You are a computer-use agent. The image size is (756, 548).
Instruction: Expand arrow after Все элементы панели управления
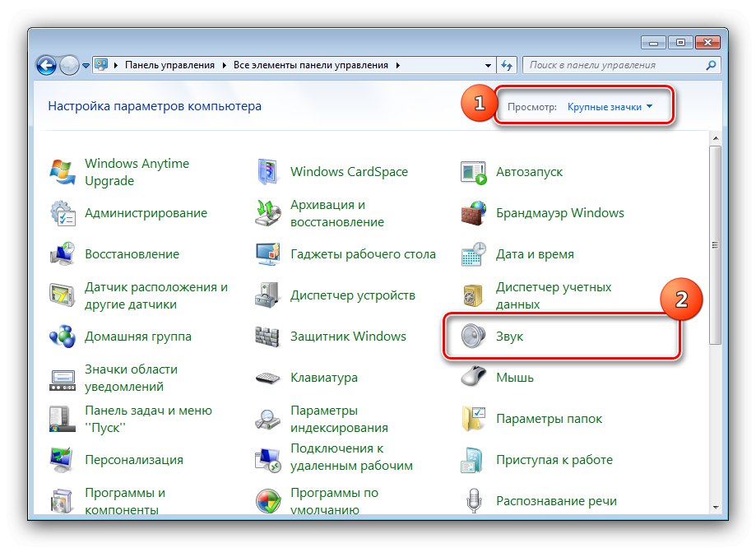tap(398, 65)
